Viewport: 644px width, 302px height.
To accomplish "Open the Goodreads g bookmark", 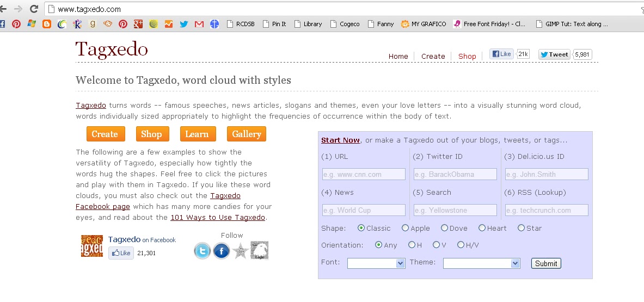I will 93,24.
